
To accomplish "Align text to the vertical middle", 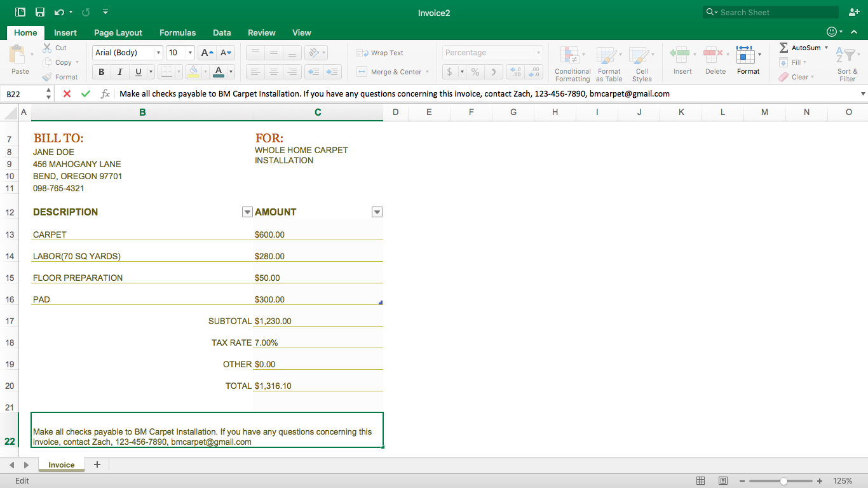I will (274, 53).
